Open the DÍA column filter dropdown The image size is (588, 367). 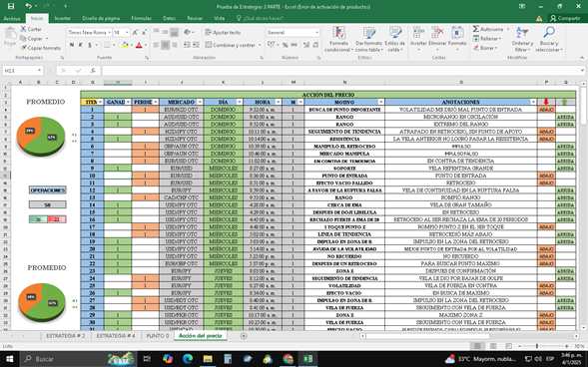[239, 102]
